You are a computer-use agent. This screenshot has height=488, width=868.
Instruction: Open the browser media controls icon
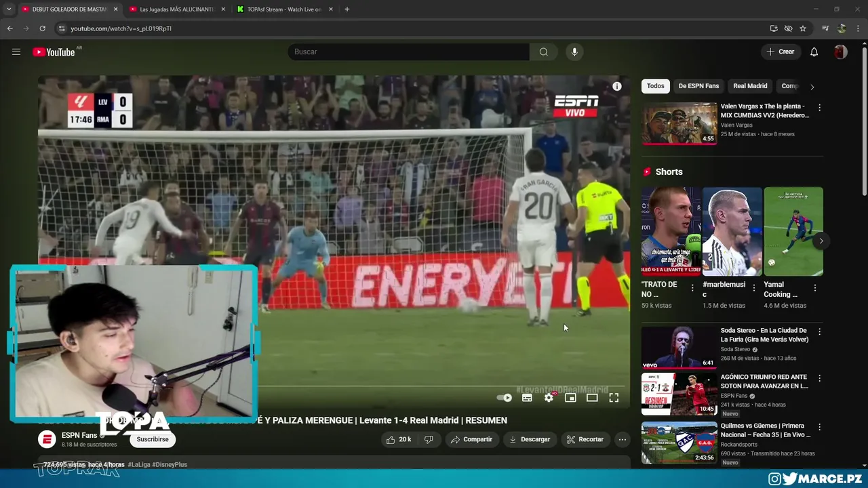coord(825,28)
